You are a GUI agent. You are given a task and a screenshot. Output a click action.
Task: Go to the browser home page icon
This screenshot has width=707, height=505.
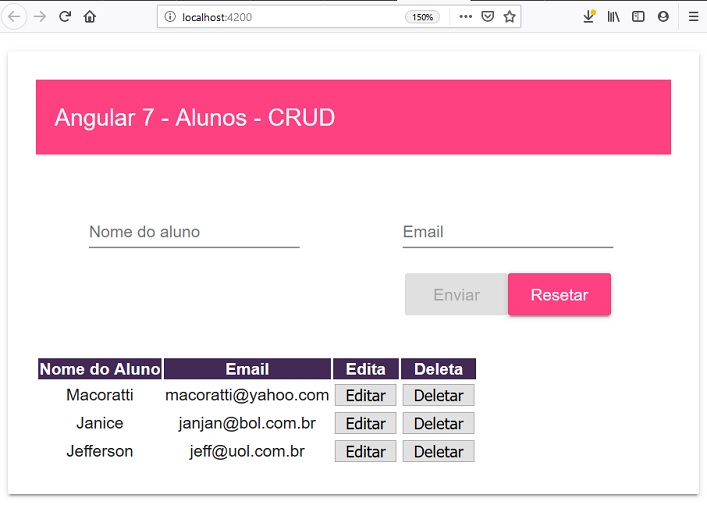[90, 17]
